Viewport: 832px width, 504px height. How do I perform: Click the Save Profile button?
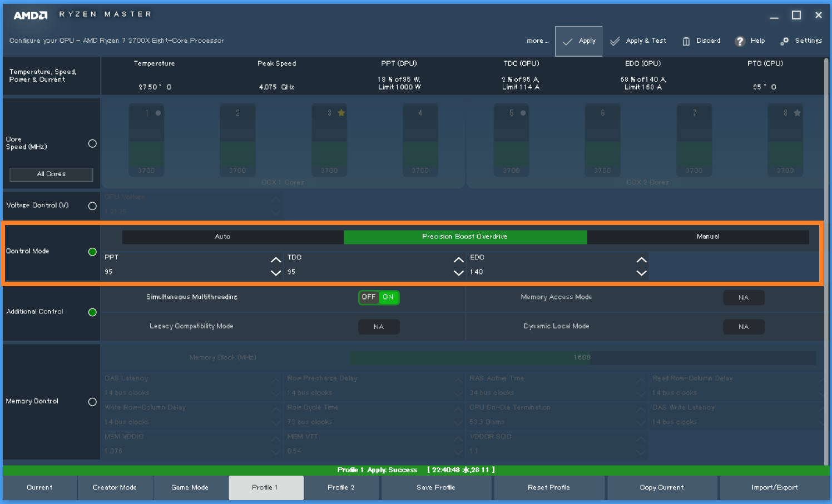pos(437,488)
